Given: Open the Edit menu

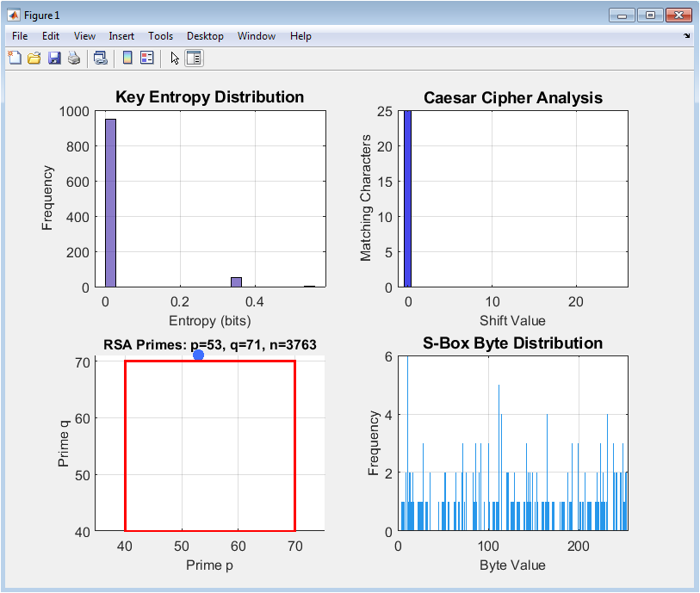Looking at the screenshot, I should (51, 36).
